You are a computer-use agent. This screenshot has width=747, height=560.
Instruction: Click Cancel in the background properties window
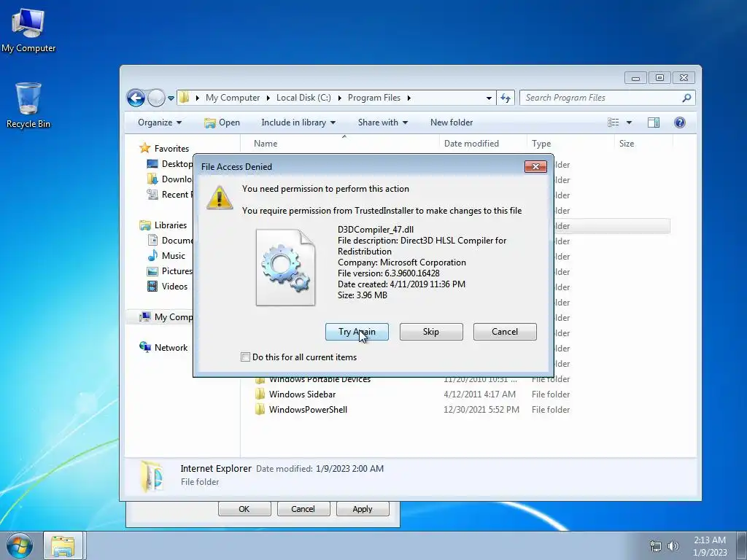tap(303, 509)
